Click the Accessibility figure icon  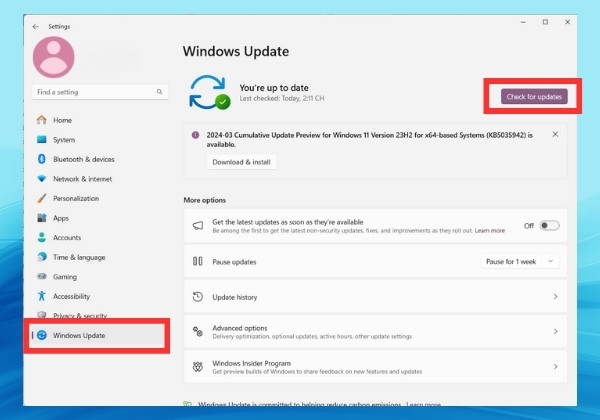coord(41,296)
